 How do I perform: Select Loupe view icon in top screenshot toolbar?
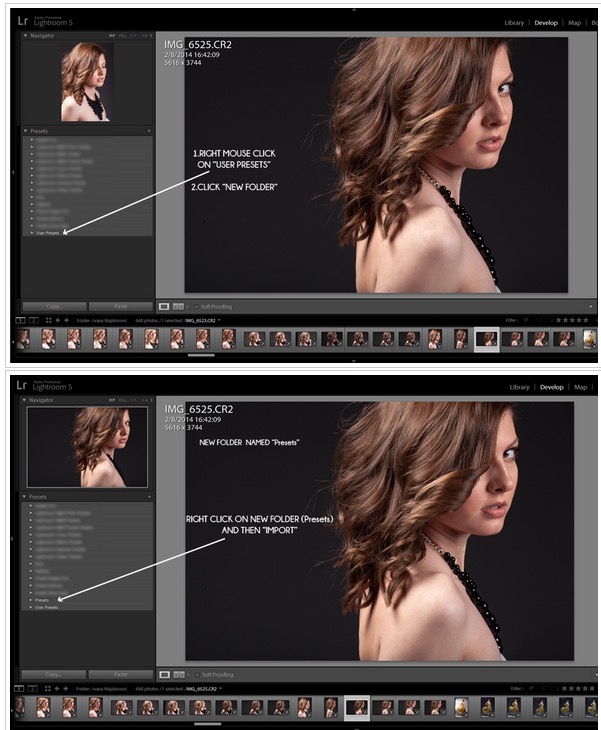tap(164, 306)
